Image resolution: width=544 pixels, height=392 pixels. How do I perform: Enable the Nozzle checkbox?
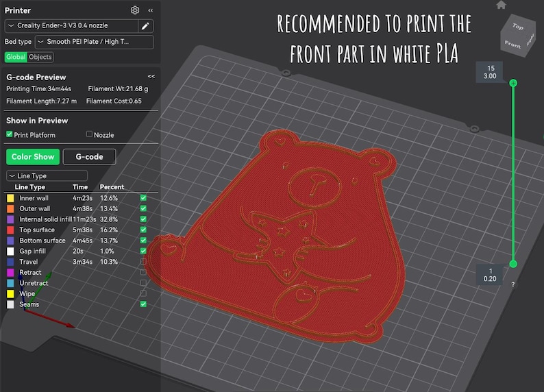89,134
